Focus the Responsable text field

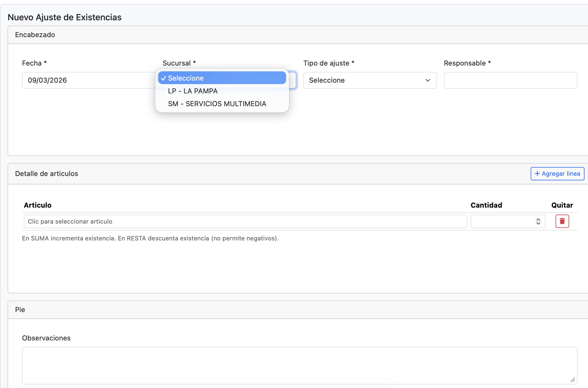pos(510,80)
